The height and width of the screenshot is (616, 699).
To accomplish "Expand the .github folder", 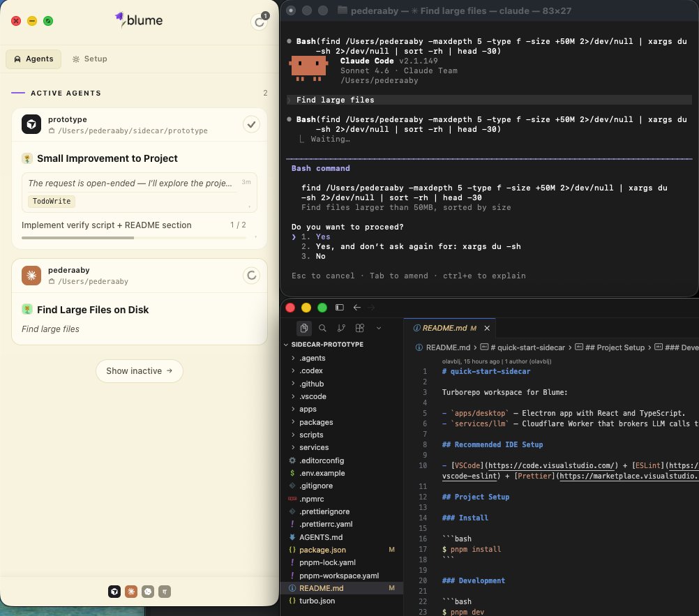I will click(311, 384).
